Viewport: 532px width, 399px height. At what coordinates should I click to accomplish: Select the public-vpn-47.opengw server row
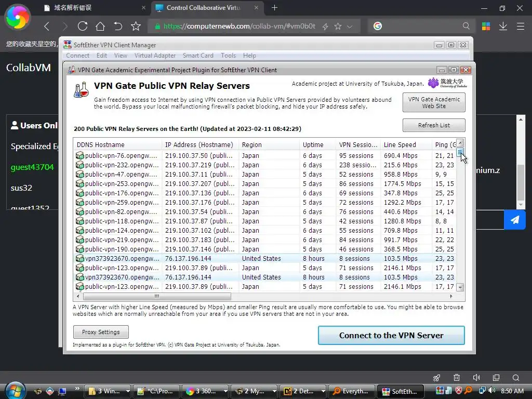[x=264, y=175]
